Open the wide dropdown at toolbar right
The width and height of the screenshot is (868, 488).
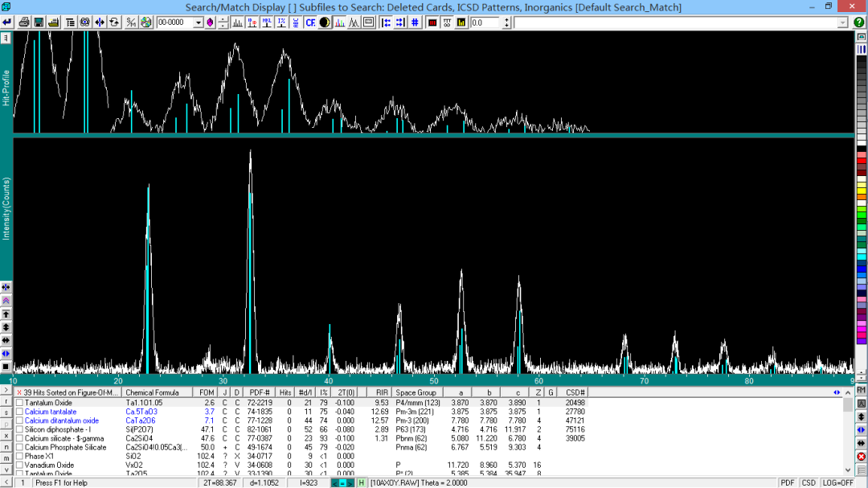tap(843, 23)
